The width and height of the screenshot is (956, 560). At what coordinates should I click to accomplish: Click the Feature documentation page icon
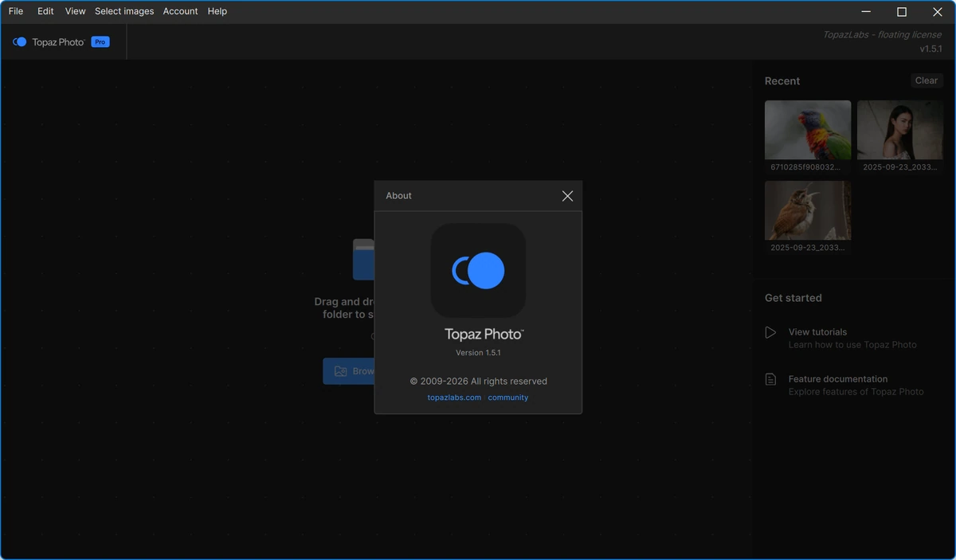click(770, 379)
